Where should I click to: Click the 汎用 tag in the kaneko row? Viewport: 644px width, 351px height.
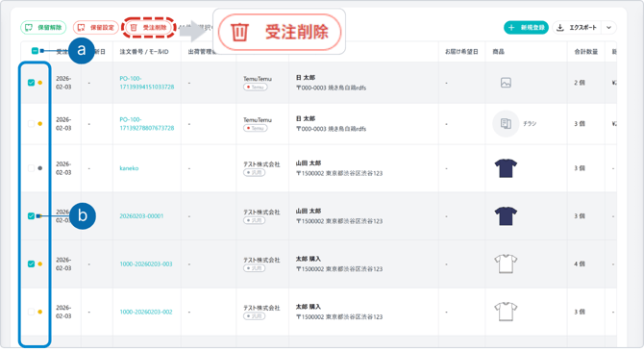(254, 173)
